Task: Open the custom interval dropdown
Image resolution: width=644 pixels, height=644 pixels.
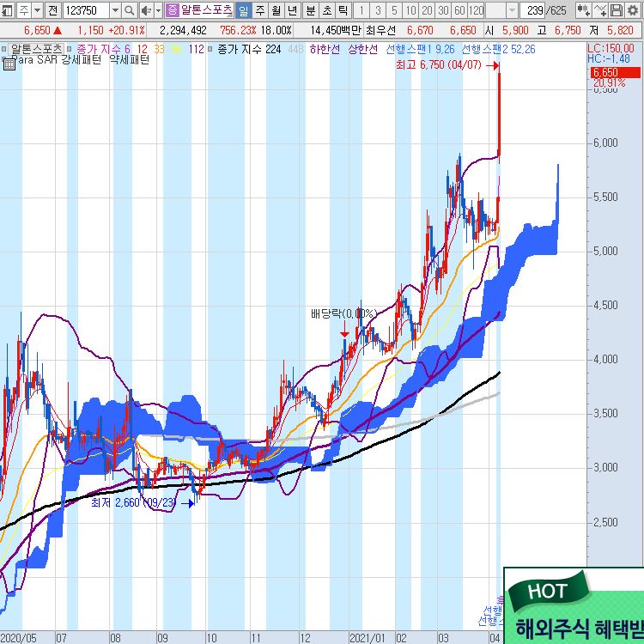Action: click(x=512, y=10)
